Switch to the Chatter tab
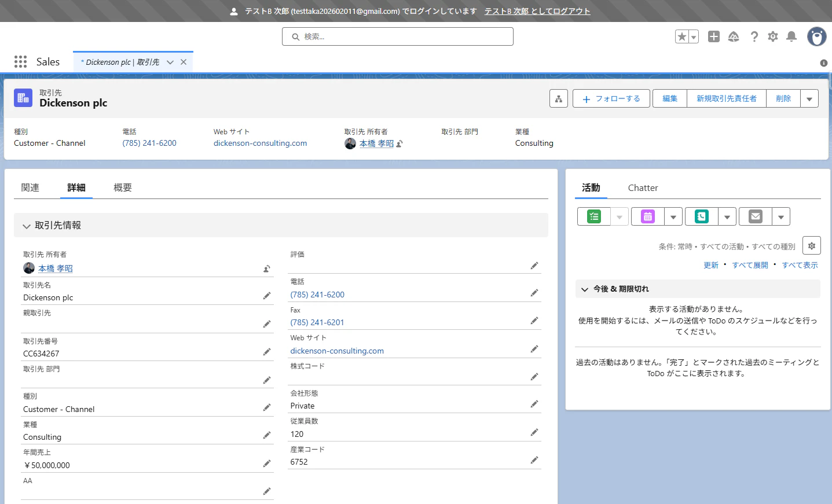The height and width of the screenshot is (504, 832). (x=643, y=187)
